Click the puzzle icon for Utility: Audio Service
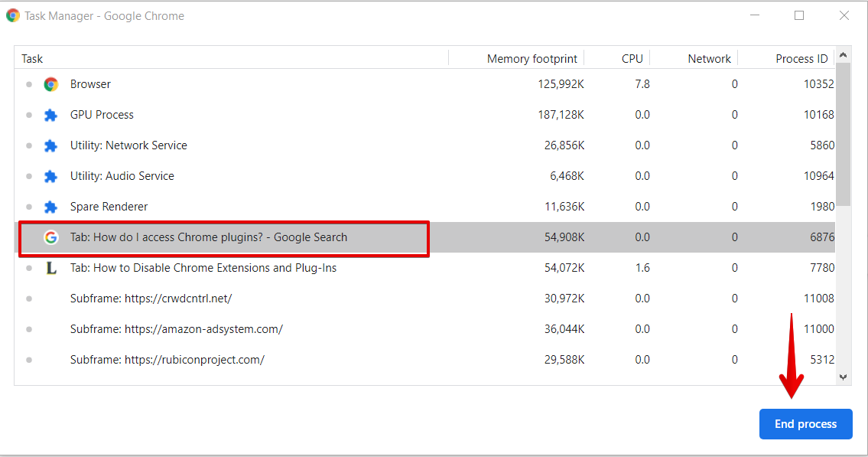Screen dimensions: 868x457 [51, 176]
